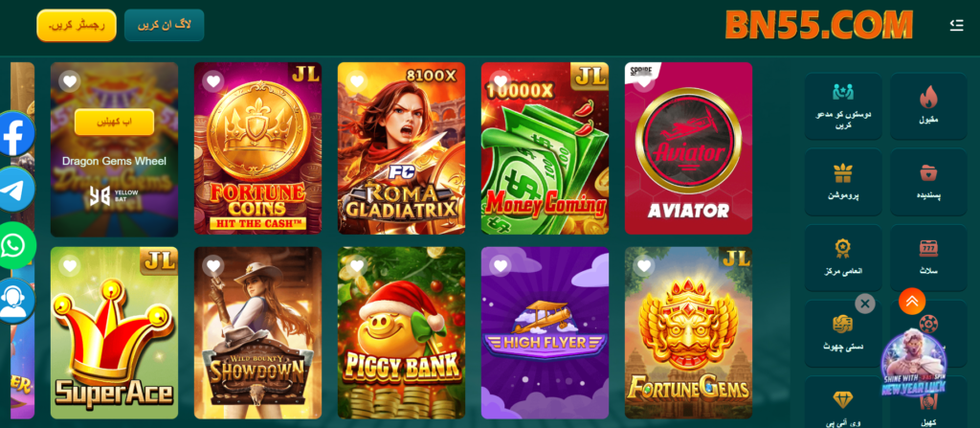Open the slots 777 category
Screen dimensions: 980x428
[x=928, y=258]
